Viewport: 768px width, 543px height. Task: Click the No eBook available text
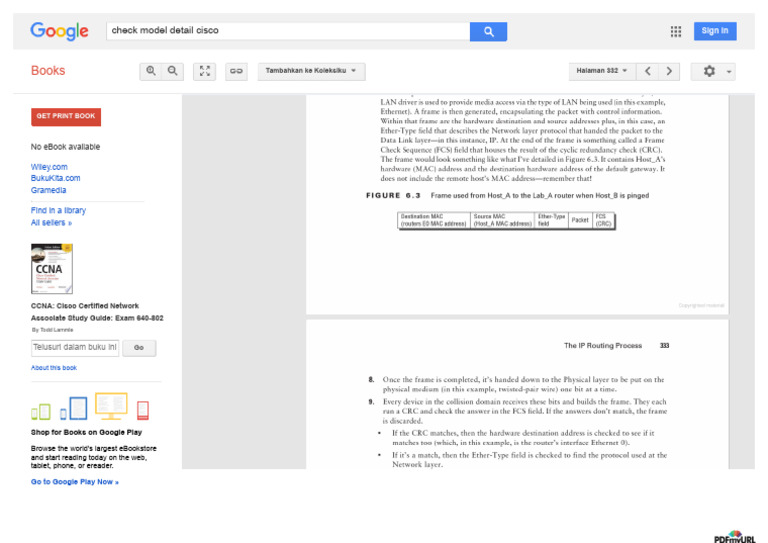65,147
